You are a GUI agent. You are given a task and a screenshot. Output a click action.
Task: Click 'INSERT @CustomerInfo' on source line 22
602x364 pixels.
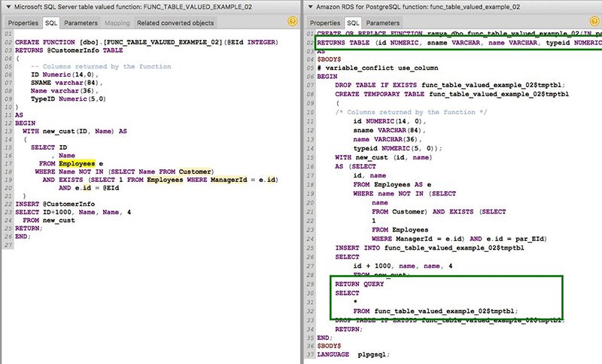click(x=55, y=204)
